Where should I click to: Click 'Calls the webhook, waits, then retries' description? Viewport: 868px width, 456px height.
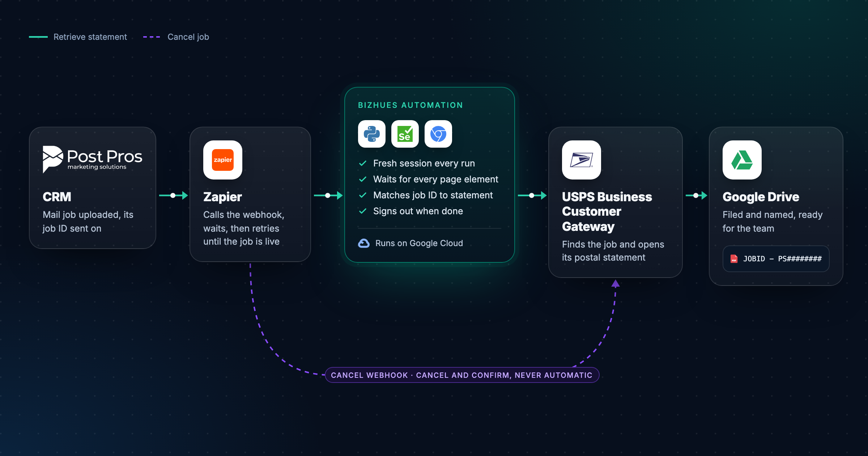click(x=244, y=228)
